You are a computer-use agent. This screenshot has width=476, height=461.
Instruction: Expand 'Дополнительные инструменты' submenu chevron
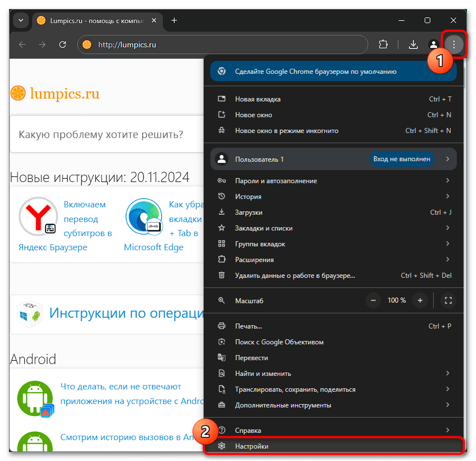(447, 405)
